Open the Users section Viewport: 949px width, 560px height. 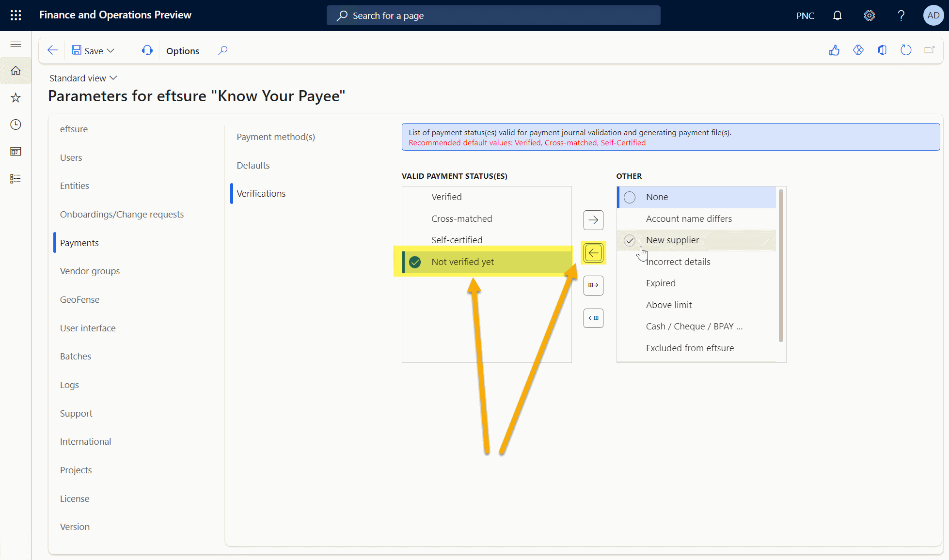point(71,158)
